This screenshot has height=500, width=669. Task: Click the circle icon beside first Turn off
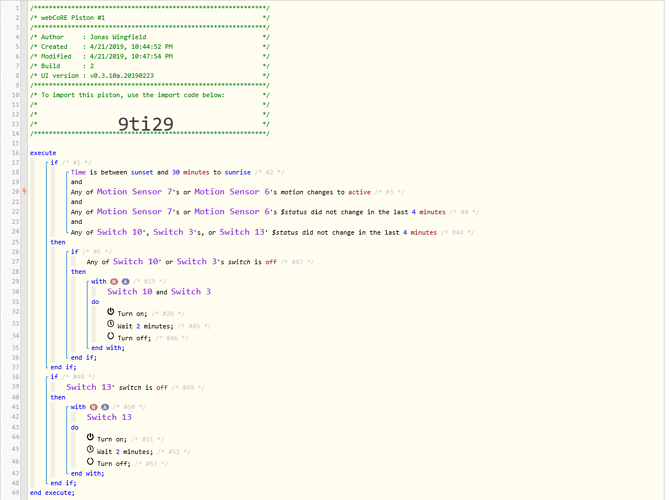tap(111, 336)
